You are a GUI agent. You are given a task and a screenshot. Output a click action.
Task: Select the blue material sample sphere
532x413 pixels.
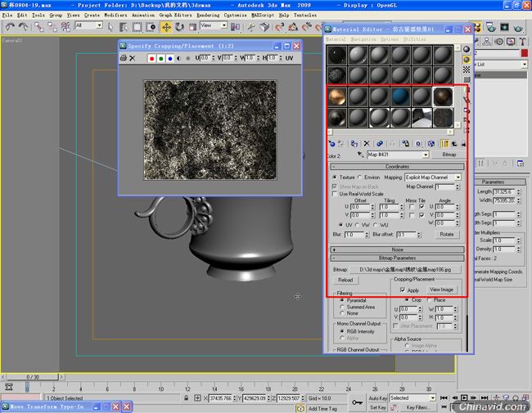[x=400, y=97]
